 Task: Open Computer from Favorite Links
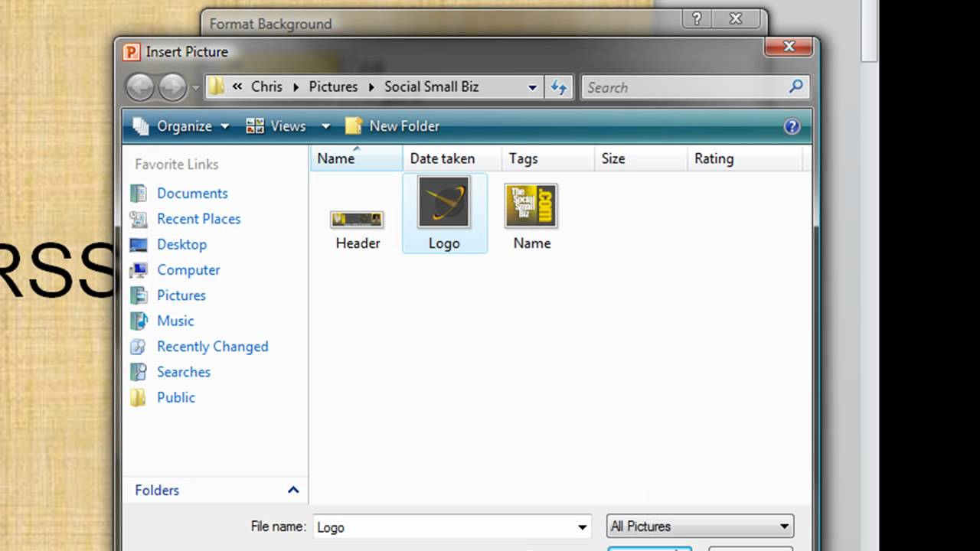188,270
